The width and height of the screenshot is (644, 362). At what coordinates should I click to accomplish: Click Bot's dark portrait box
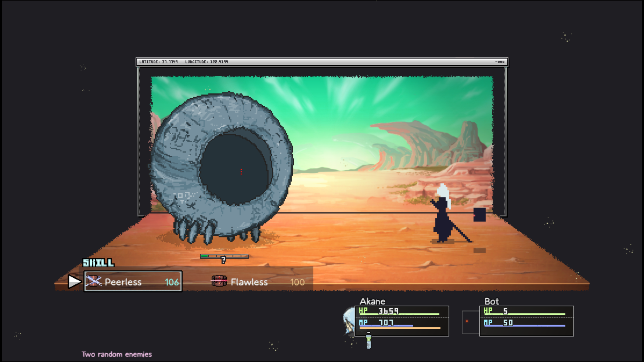point(470,322)
